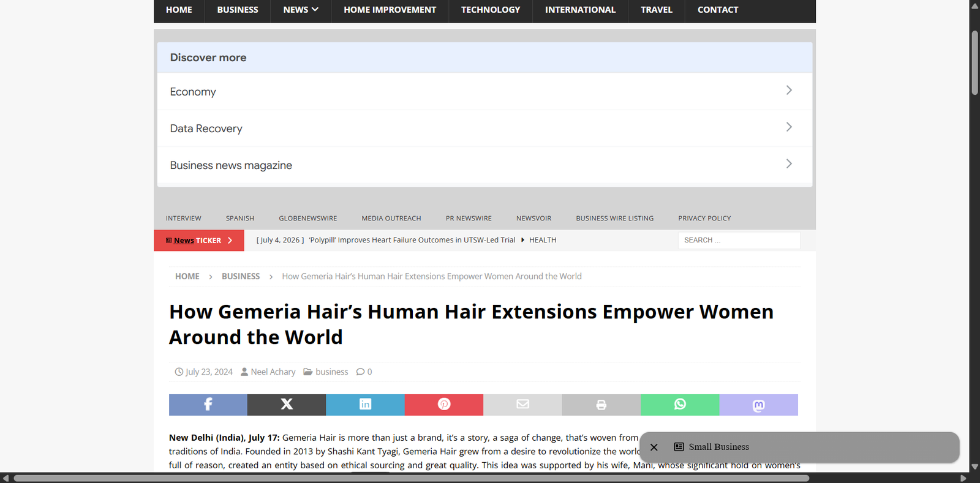Click BUSINESS in the breadcrumb
The image size is (980, 483).
pyautogui.click(x=241, y=276)
